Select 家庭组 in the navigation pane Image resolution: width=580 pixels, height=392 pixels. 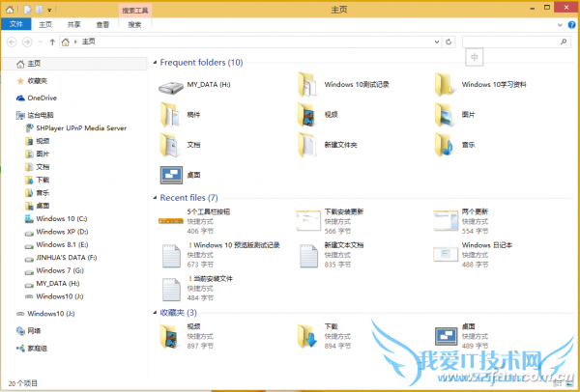pyautogui.click(x=32, y=348)
